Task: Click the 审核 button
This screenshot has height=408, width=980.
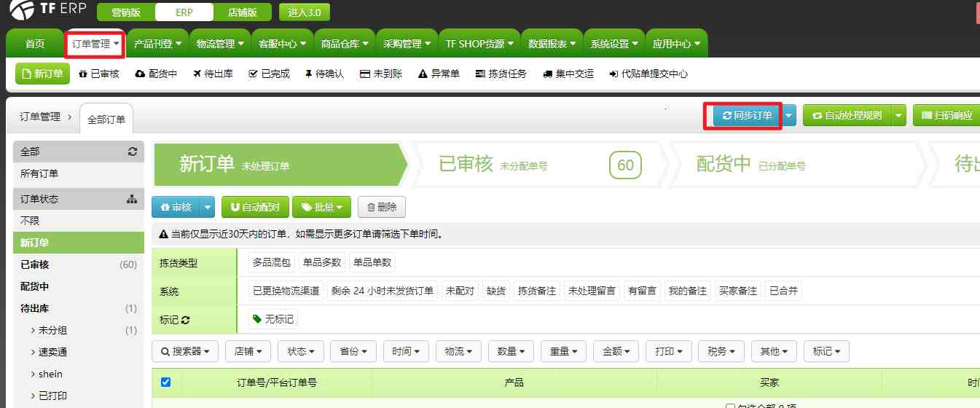Action: [176, 207]
